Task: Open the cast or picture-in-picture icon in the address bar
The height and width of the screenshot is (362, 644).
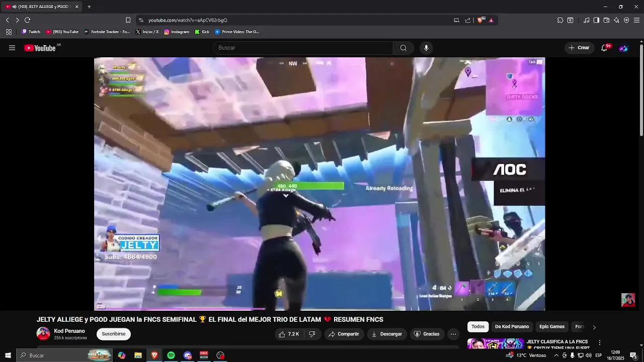Action: pos(456,20)
